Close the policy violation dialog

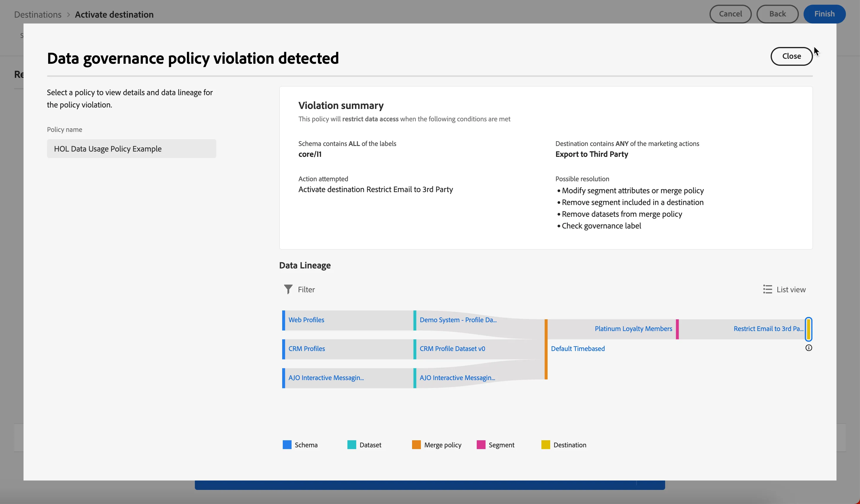click(x=792, y=56)
